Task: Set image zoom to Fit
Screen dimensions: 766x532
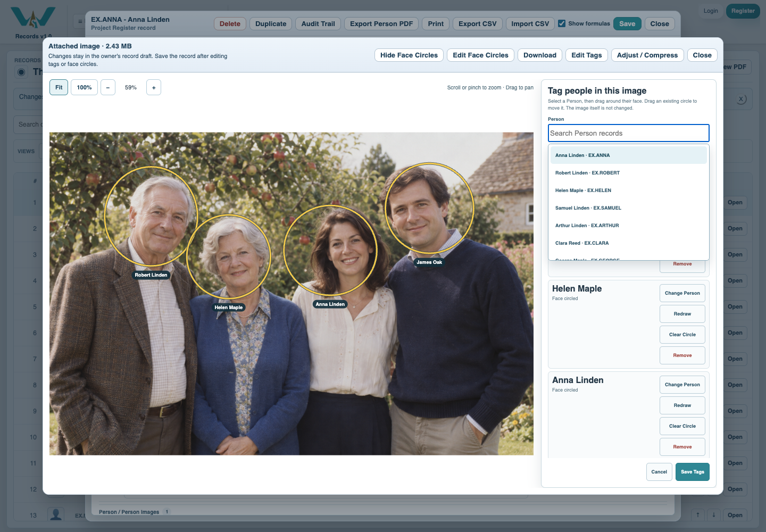Action: tap(59, 87)
